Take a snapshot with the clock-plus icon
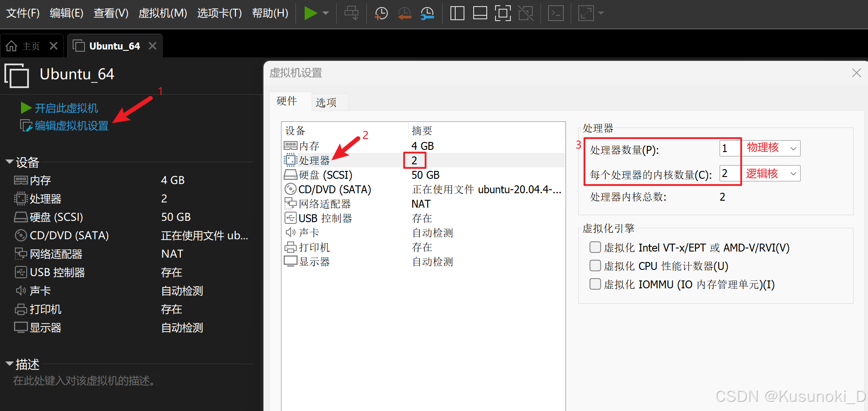 tap(381, 13)
